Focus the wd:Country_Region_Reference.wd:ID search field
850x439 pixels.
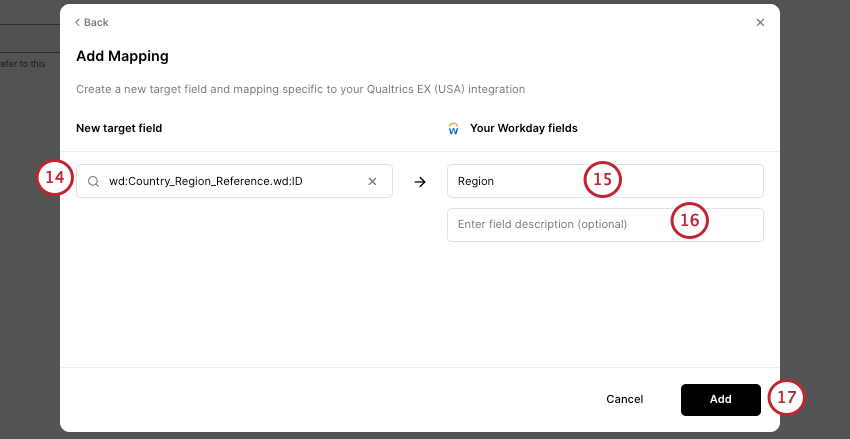pos(230,182)
